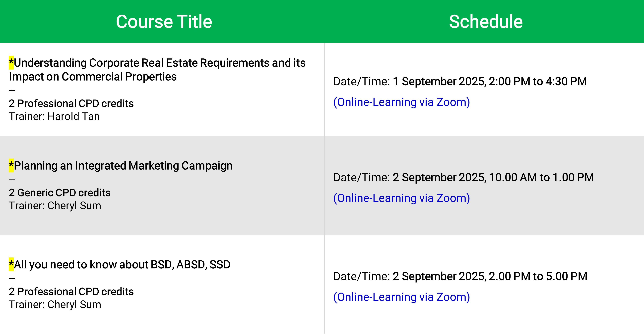Click the Trainer: Harold Tan text
Image resolution: width=644 pixels, height=334 pixels.
tap(54, 117)
